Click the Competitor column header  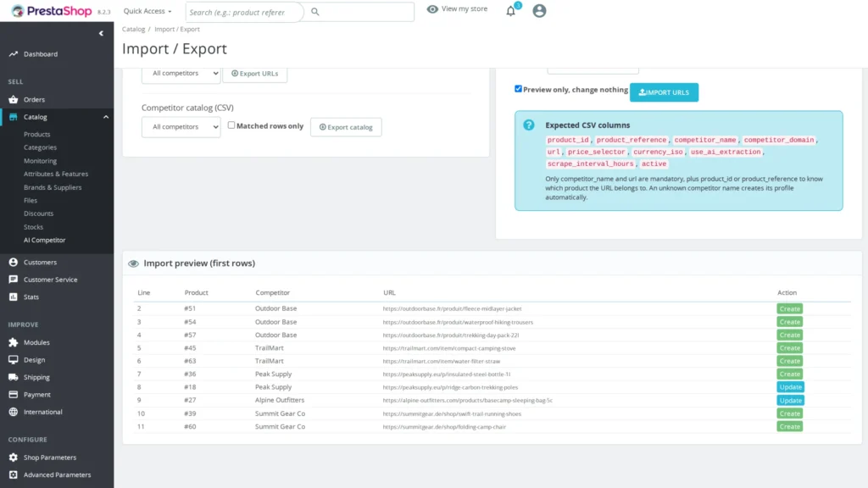point(272,292)
